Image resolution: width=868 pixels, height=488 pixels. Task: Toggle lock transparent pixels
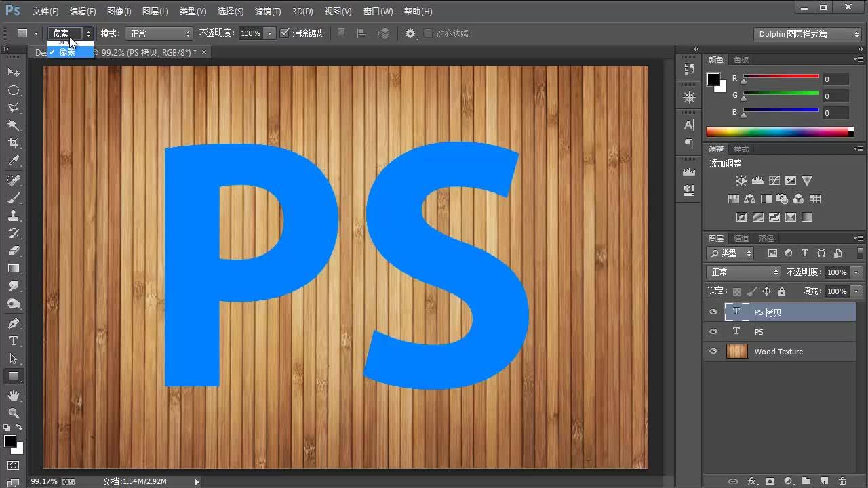coord(736,291)
